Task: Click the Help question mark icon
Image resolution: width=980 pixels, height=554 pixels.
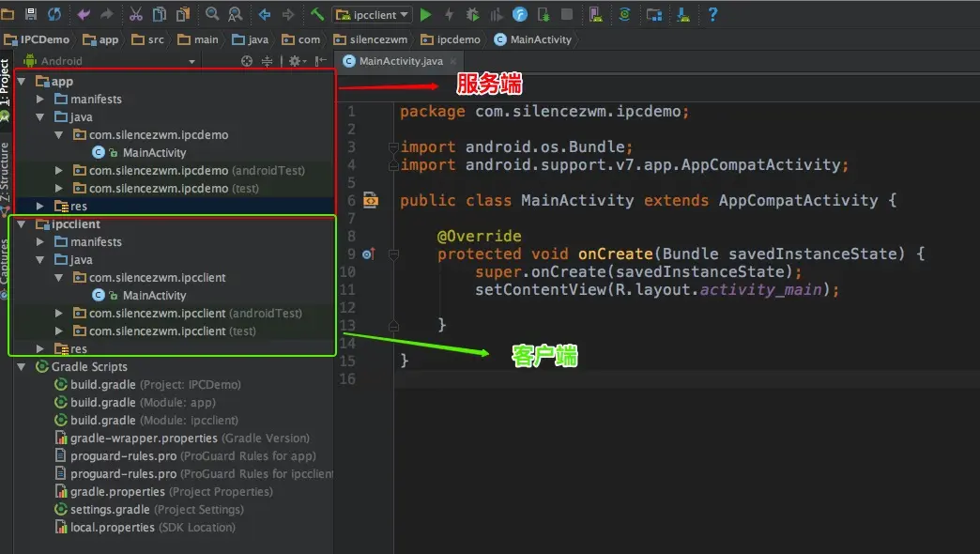Action: (712, 14)
